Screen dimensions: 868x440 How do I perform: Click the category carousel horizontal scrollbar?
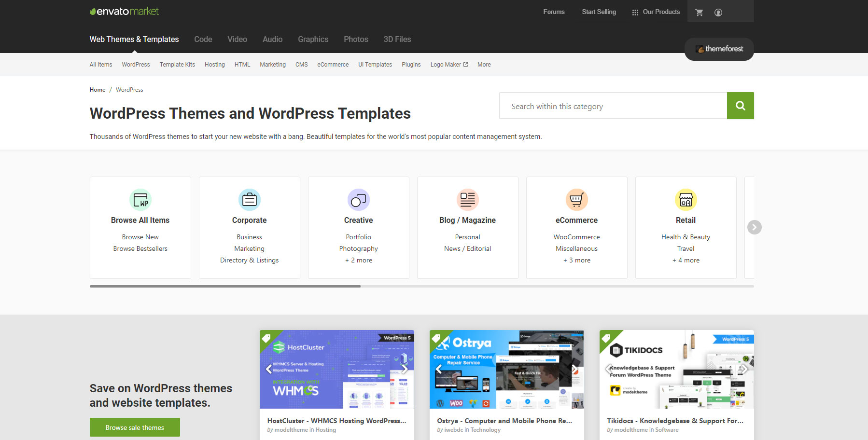(225, 286)
